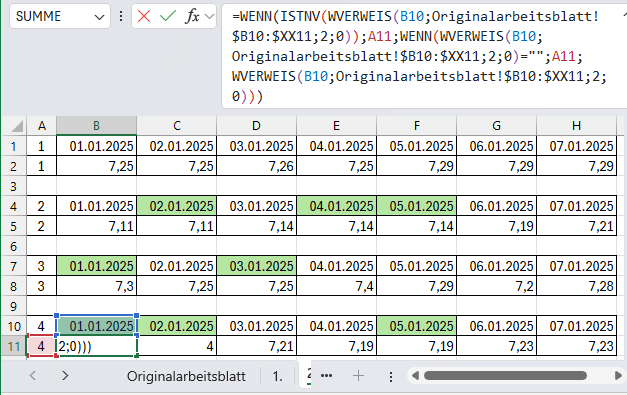The image size is (627, 395).
Task: Select cell G8 with value 7,2
Action: pos(497,286)
